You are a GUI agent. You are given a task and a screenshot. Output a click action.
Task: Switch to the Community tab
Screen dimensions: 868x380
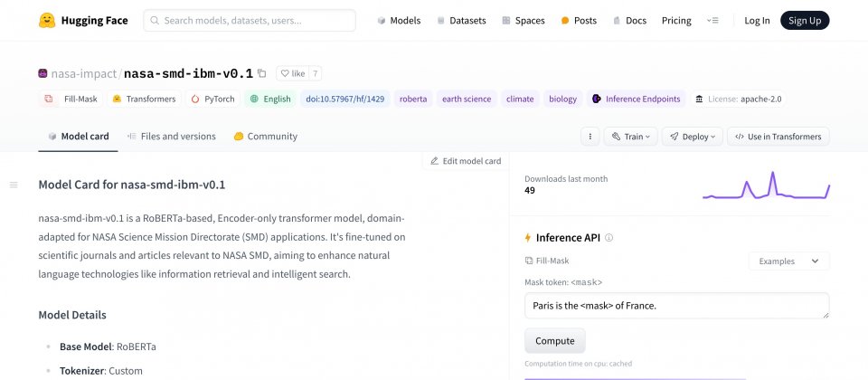[265, 137]
